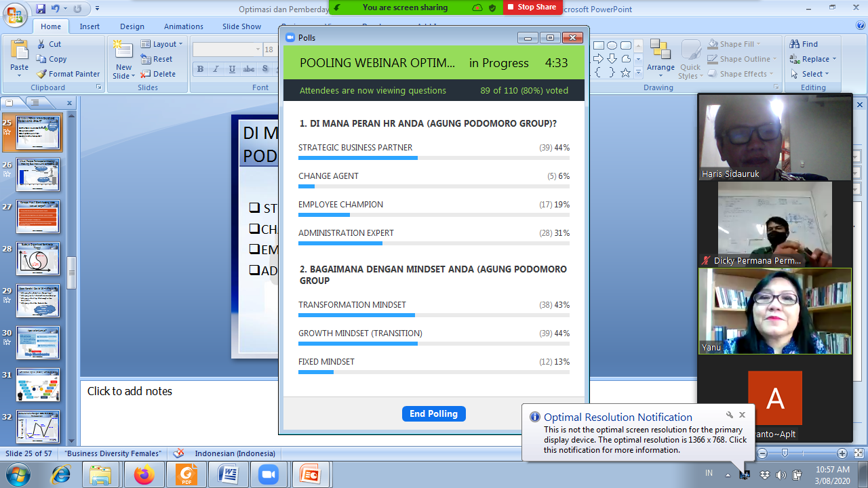Toggle Italic formatting
The image size is (868, 488).
(x=216, y=69)
